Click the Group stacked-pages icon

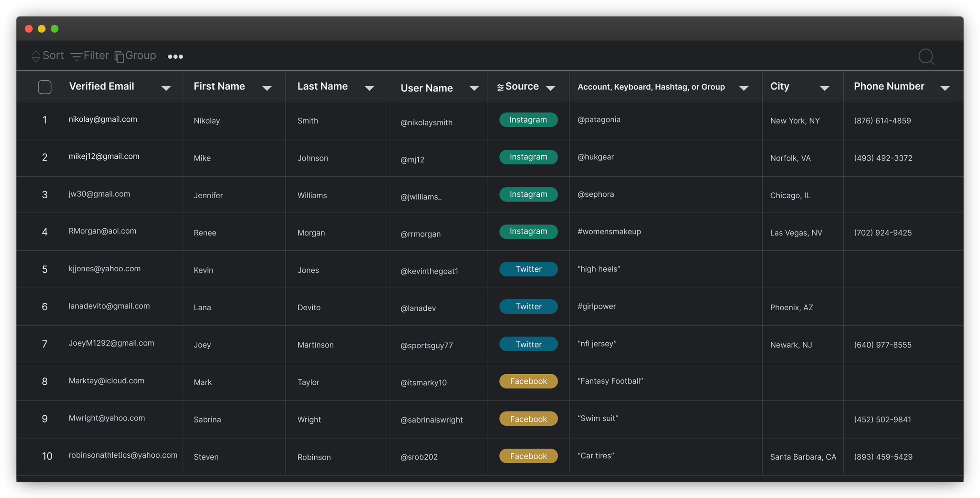coord(119,57)
